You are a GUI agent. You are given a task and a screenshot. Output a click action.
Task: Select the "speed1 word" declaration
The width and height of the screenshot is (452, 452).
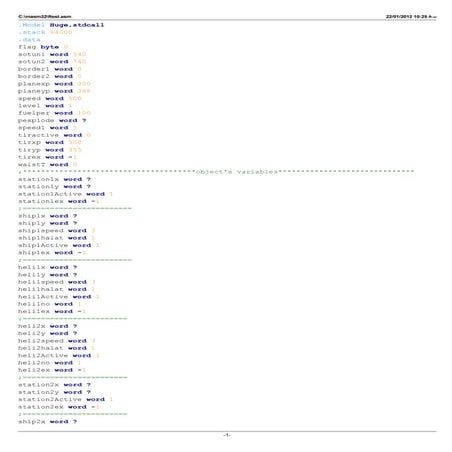click(x=47, y=128)
